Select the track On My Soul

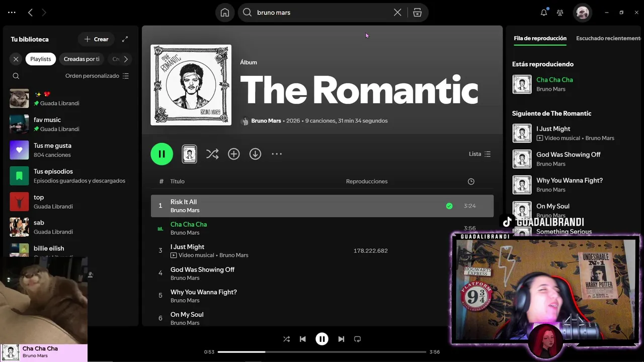point(322,318)
